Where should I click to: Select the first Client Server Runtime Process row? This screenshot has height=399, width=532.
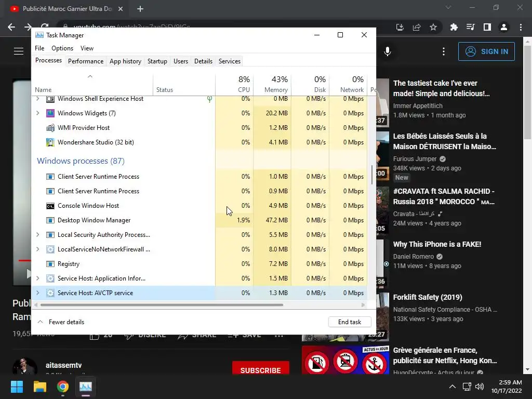[199, 177]
